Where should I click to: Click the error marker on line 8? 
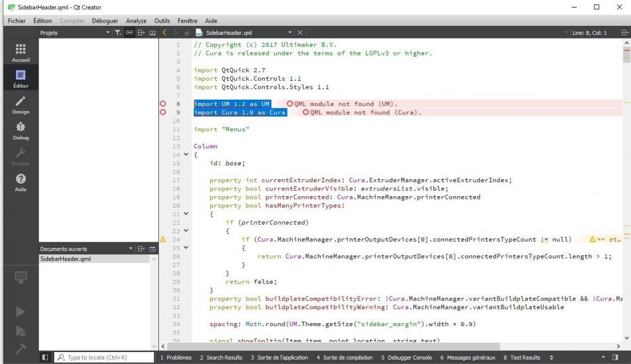[163, 103]
